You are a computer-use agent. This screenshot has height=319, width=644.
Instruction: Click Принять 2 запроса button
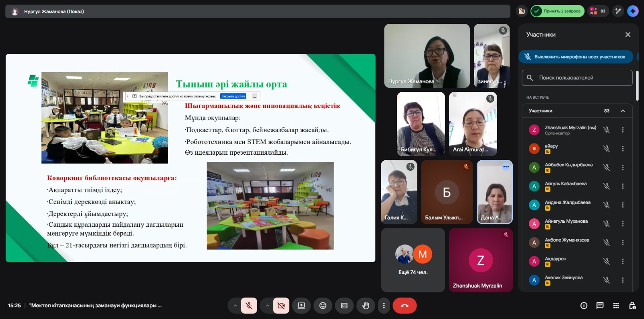pos(557,11)
